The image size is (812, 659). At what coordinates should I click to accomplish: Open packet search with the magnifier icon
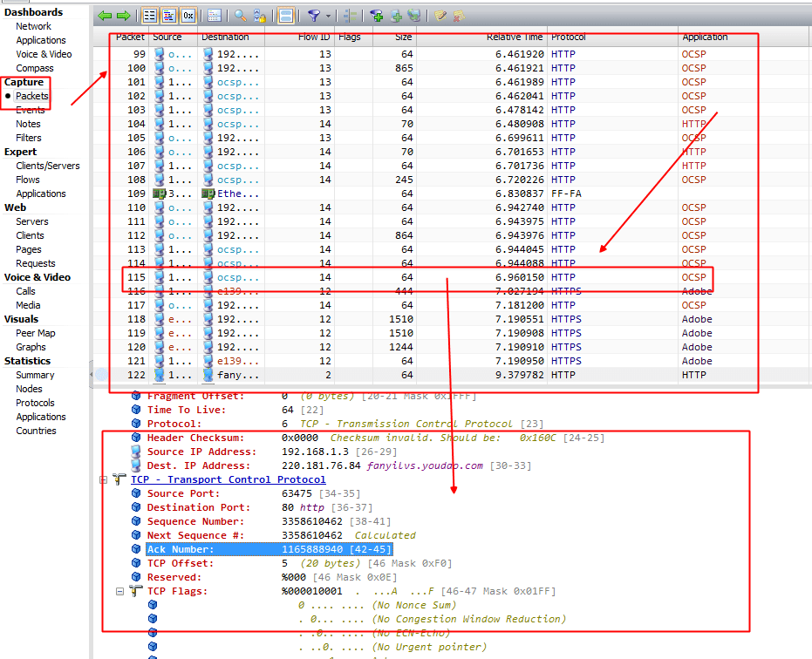pyautogui.click(x=241, y=16)
